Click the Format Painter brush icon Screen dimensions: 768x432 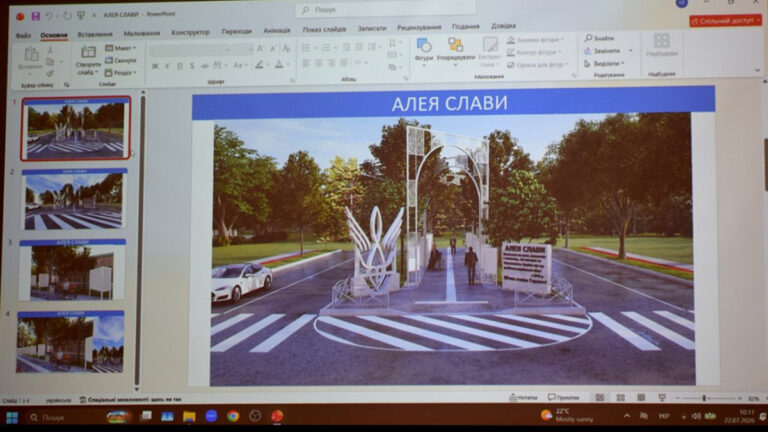(50, 73)
